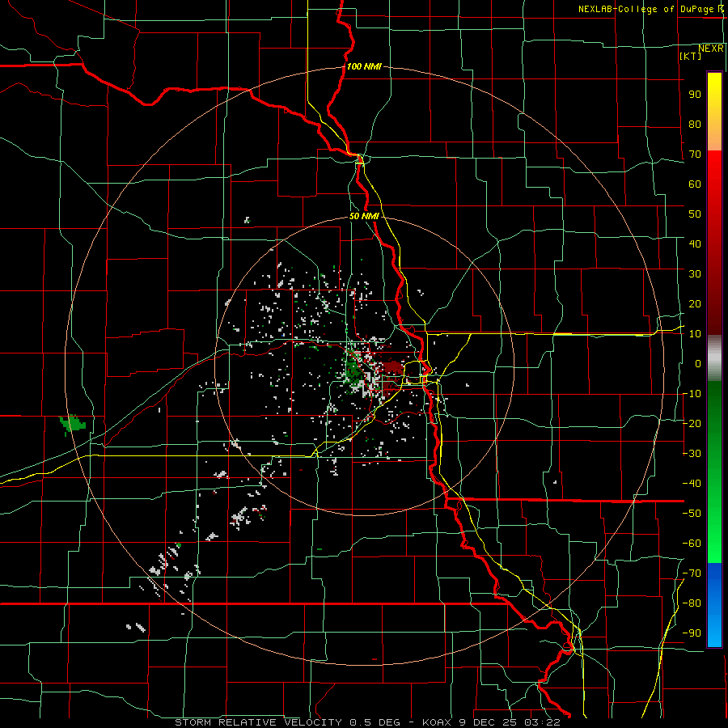
Task: Click the -30 value on velocity scale
Action: 692,454
